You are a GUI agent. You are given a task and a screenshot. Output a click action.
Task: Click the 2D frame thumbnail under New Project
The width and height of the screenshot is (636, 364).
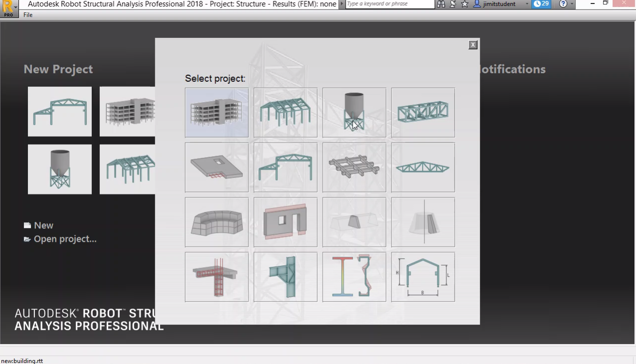[60, 112]
